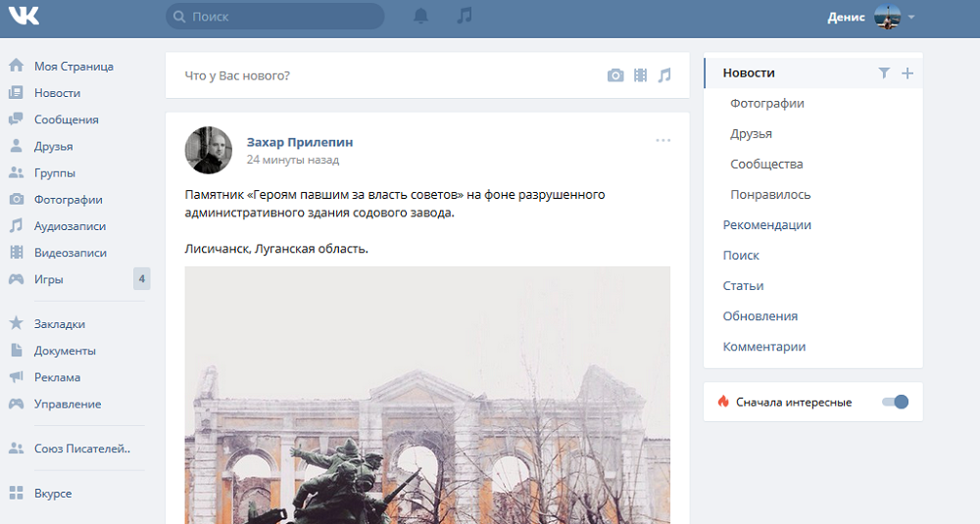Attach a video using film icon

[640, 75]
